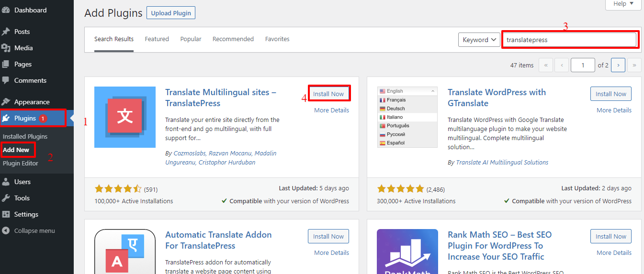The width and height of the screenshot is (644, 274).
Task: Click the Plugins plug icon
Action: coord(6,118)
